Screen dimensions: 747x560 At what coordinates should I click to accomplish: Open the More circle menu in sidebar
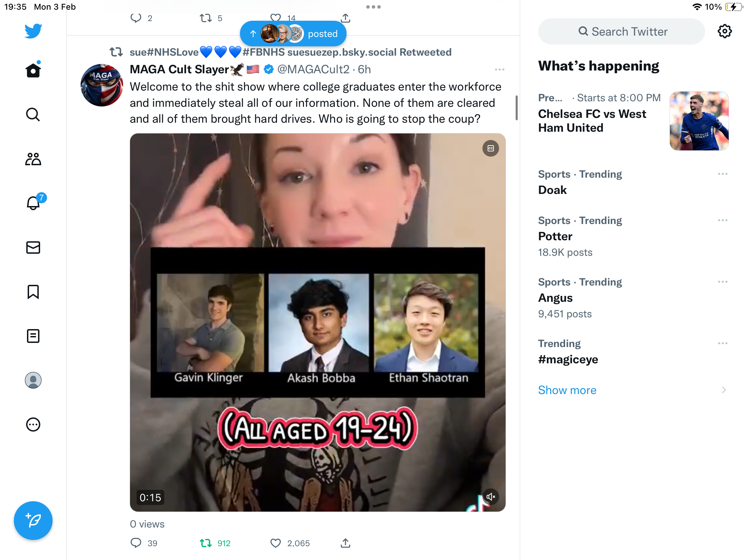(33, 424)
